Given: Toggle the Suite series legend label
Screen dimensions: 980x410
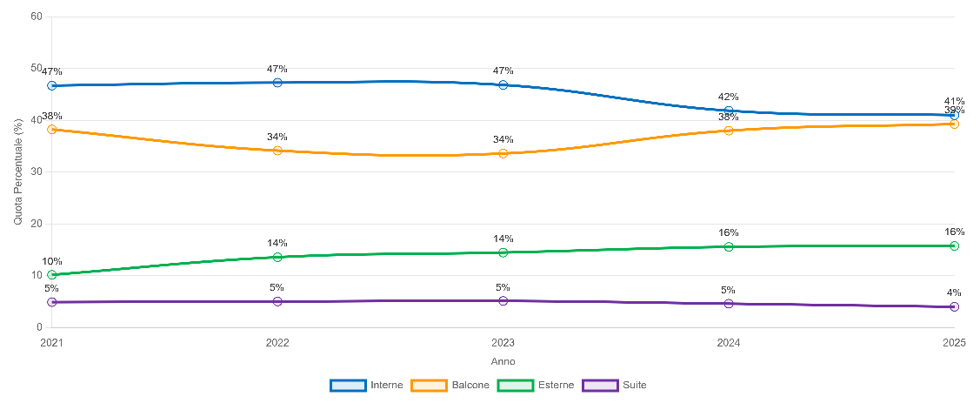Looking at the screenshot, I should point(635,385).
